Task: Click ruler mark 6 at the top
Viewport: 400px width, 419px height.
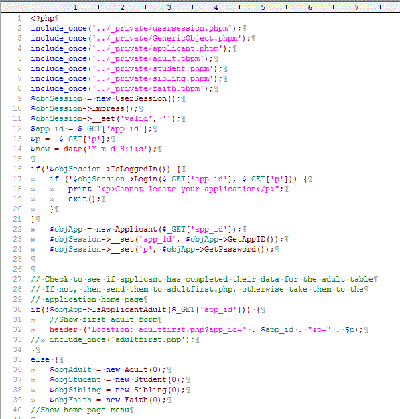Action: click(x=310, y=7)
